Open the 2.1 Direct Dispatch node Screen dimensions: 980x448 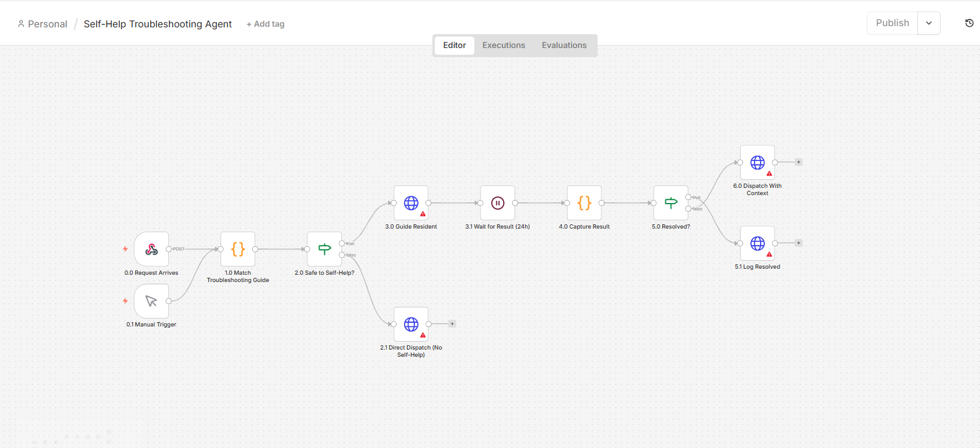coord(411,324)
